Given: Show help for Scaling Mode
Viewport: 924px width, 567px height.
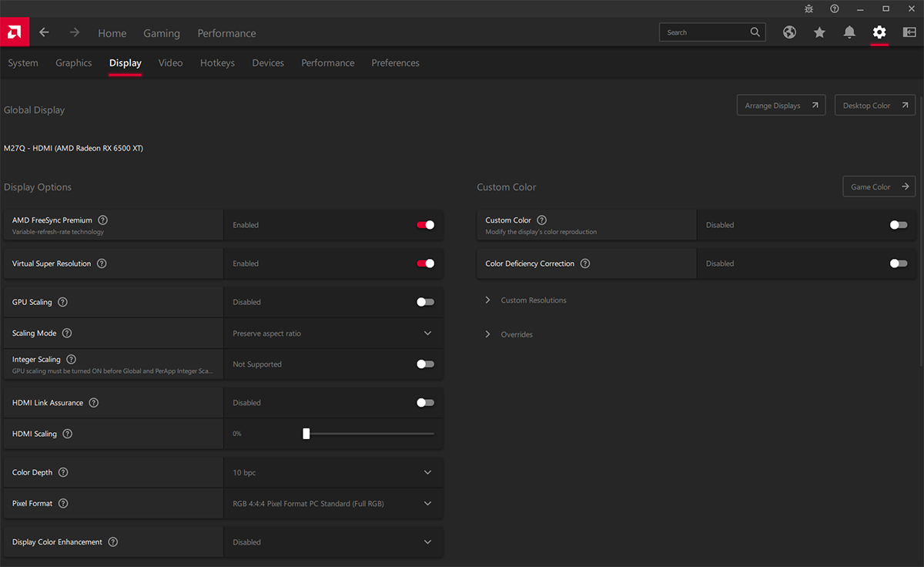Looking at the screenshot, I should [x=67, y=333].
